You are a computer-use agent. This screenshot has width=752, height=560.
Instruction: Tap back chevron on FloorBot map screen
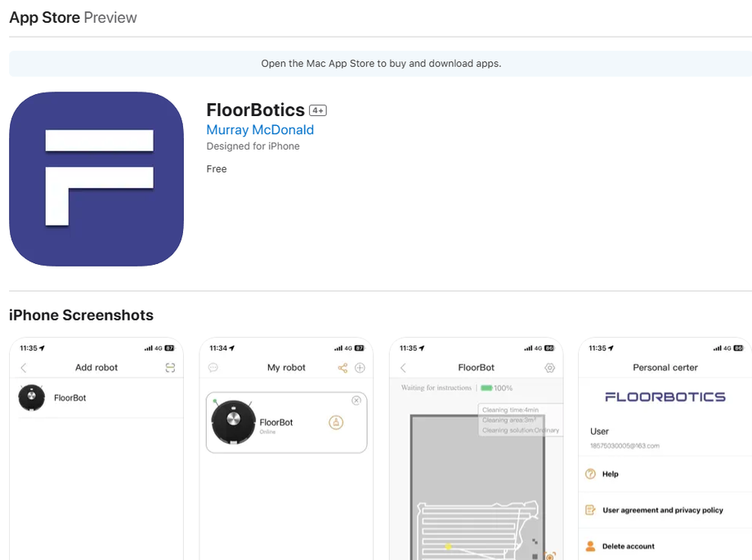pyautogui.click(x=403, y=368)
